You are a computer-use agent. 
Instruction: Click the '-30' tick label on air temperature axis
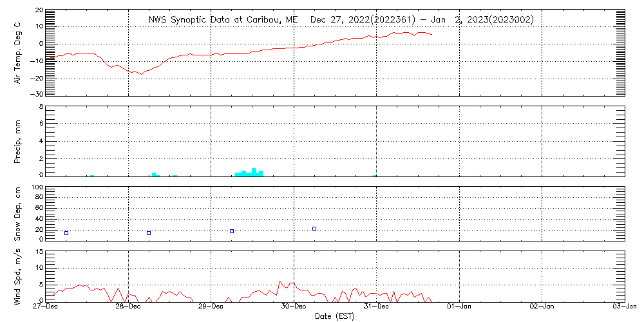(37, 93)
